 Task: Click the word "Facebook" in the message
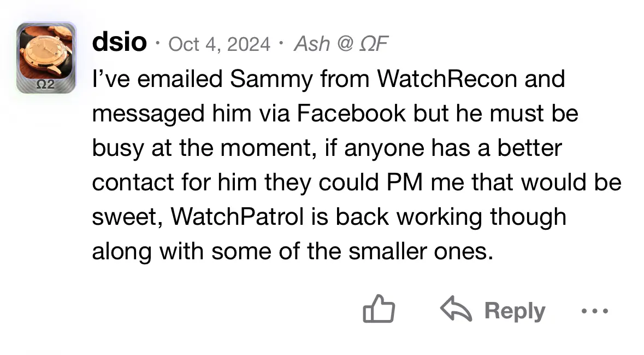(351, 113)
